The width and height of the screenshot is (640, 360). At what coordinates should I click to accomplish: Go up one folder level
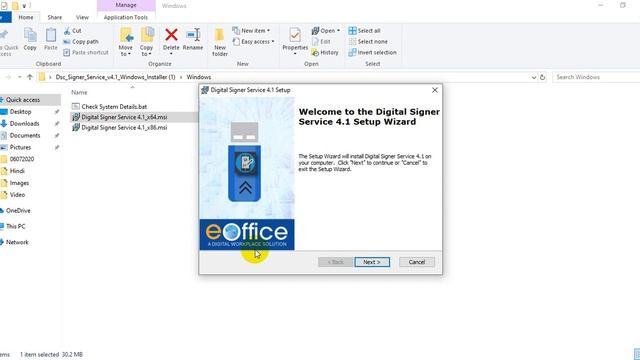tap(29, 77)
